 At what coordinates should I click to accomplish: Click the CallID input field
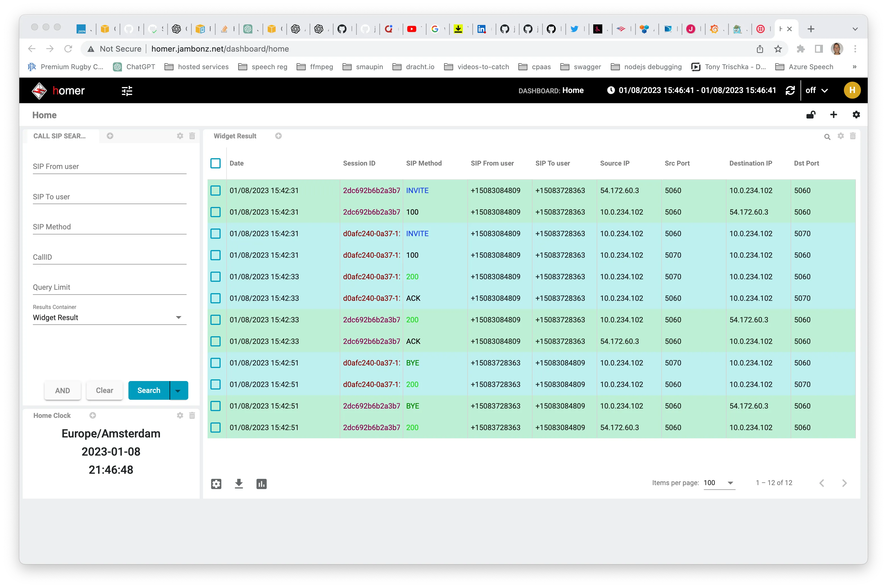coord(109,257)
